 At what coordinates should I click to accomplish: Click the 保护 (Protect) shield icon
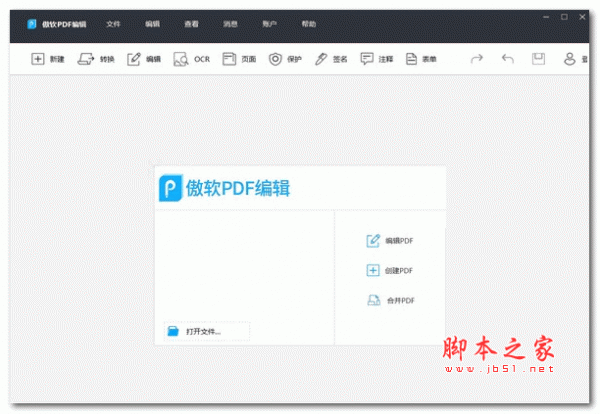tap(275, 59)
